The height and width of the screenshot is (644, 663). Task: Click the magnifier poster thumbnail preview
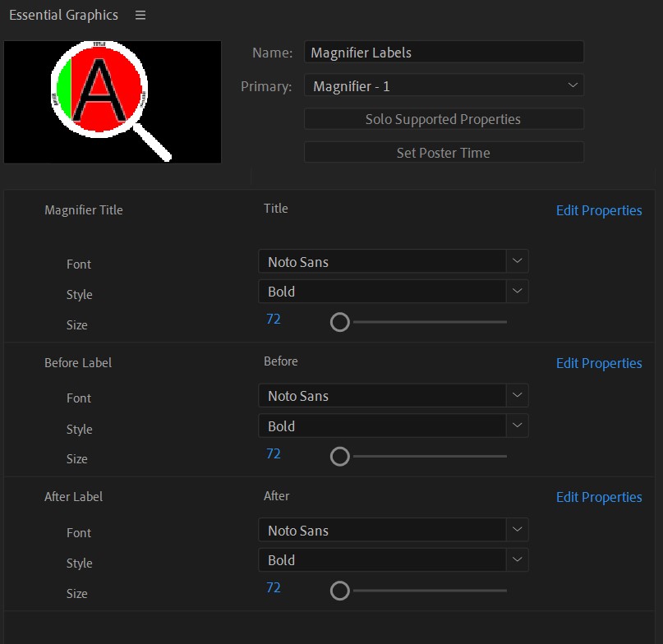point(113,102)
